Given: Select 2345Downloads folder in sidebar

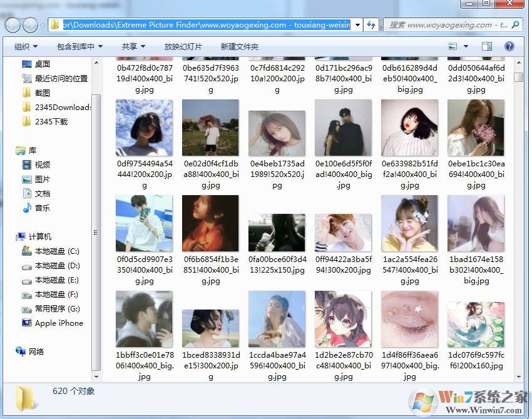Looking at the screenshot, I should coord(62,108).
